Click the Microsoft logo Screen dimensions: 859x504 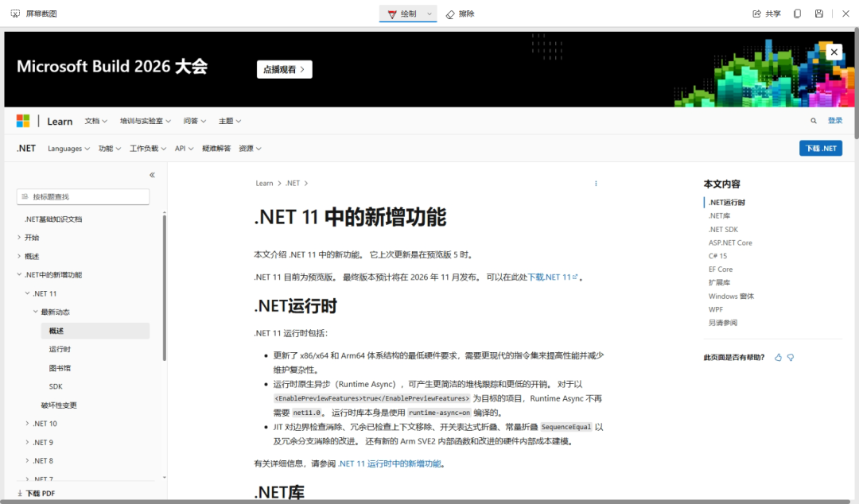coord(23,121)
